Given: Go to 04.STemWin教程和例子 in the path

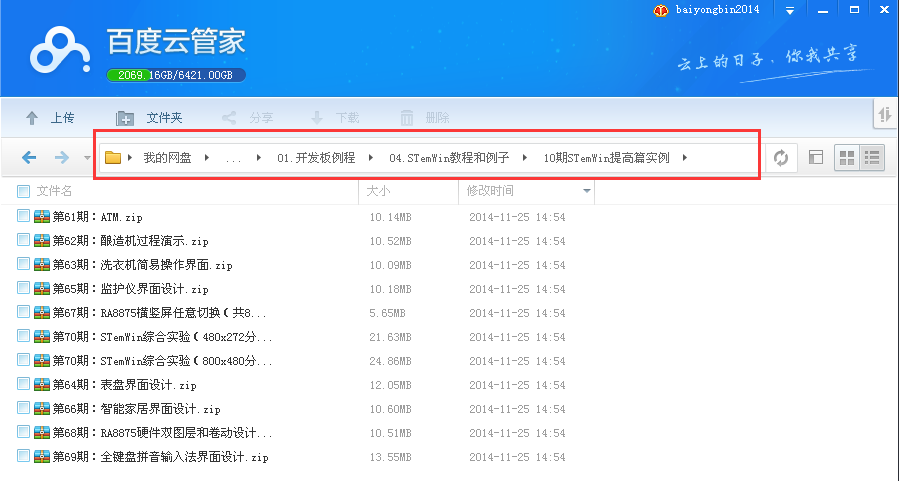Looking at the screenshot, I should pyautogui.click(x=449, y=158).
